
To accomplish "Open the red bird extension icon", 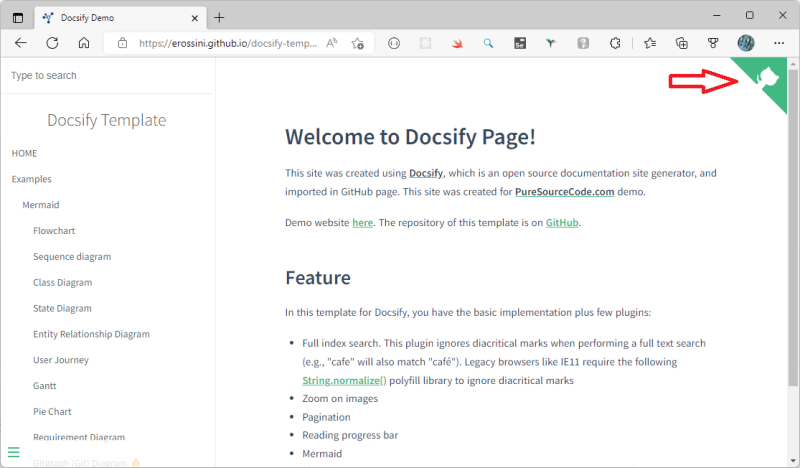I will click(x=457, y=43).
